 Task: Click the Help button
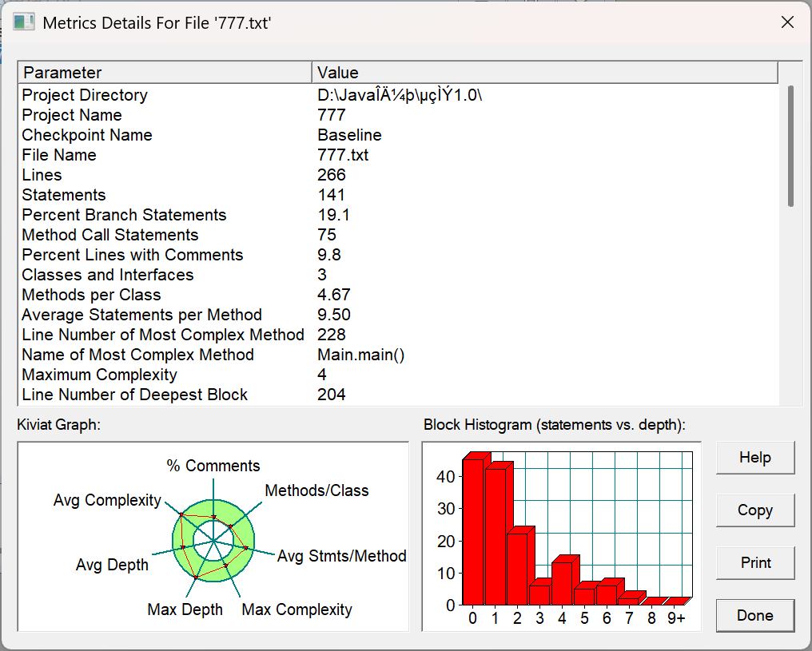pyautogui.click(x=755, y=458)
